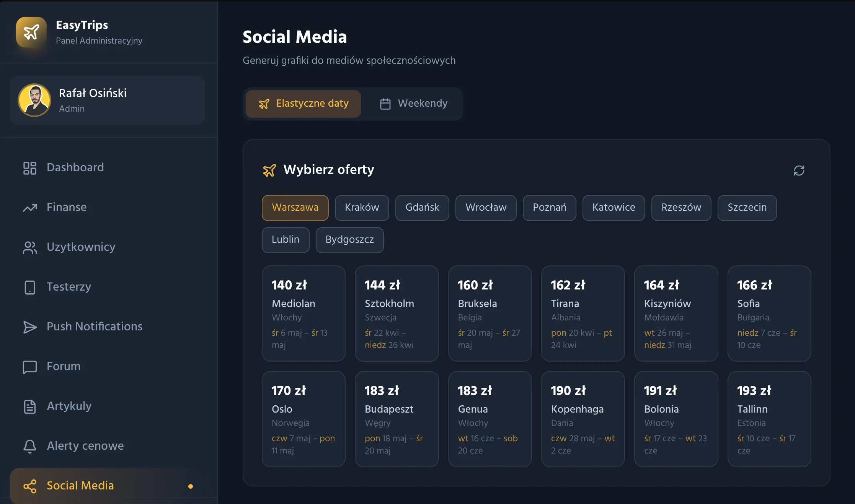Click the refresh offers icon
The width and height of the screenshot is (855, 504).
pyautogui.click(x=799, y=170)
